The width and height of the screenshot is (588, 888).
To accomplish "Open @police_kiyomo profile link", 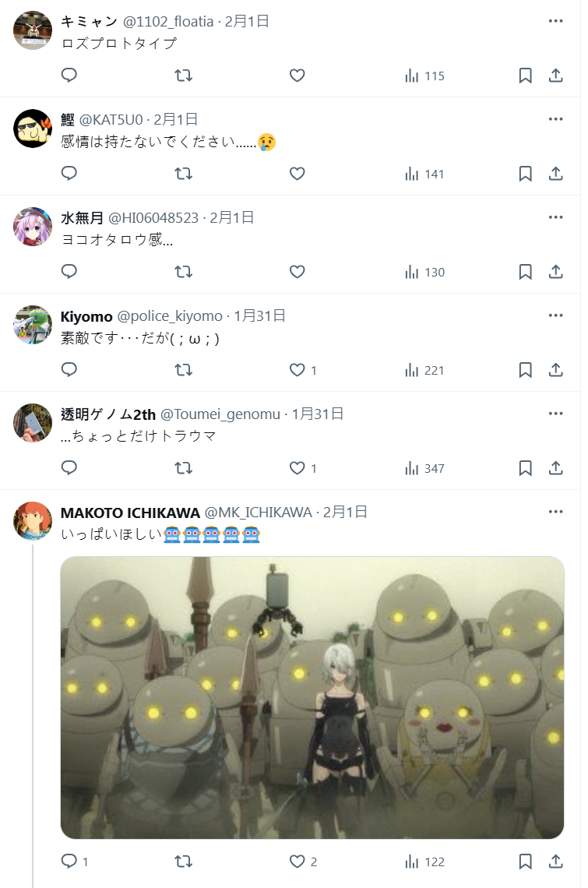I will click(x=170, y=316).
